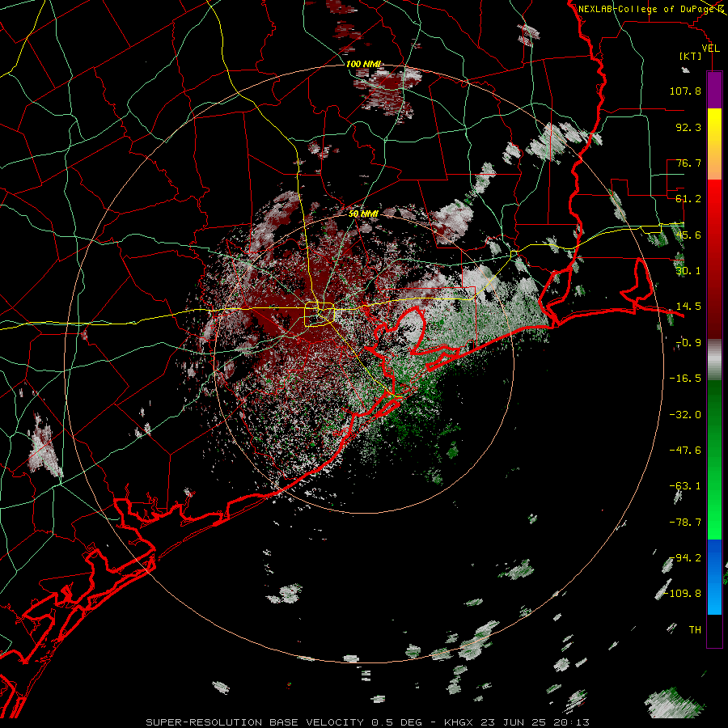Click the TH label on the legend
Image resolution: width=728 pixels, height=728 pixels.
695,630
